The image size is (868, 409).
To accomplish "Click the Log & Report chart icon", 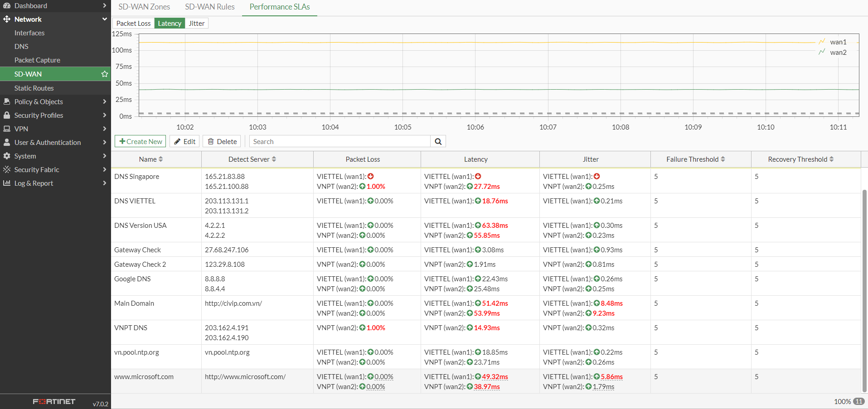I will tap(7, 183).
